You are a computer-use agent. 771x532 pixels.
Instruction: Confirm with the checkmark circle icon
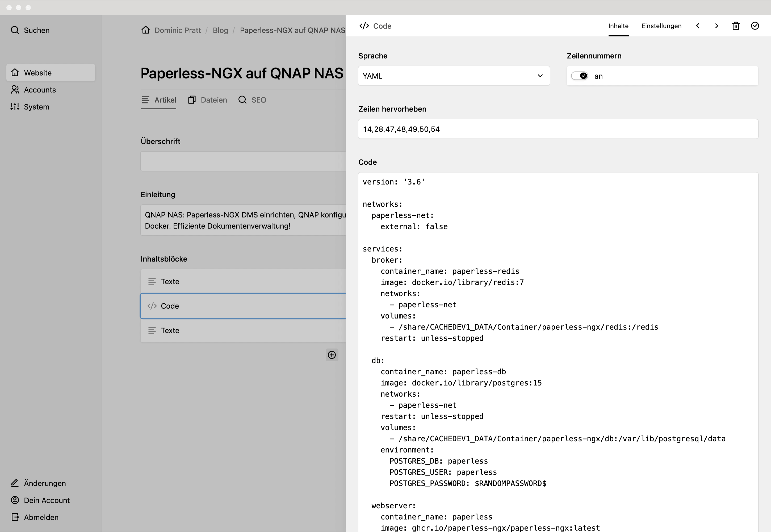[x=755, y=26]
